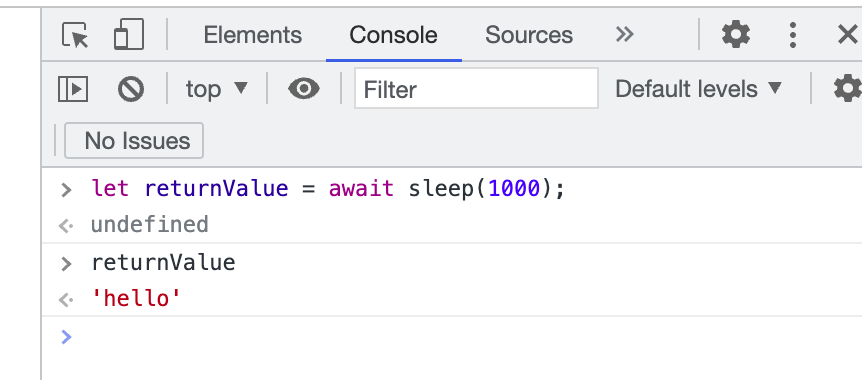
Task: Activate the inspect element picker icon
Action: coord(75,35)
